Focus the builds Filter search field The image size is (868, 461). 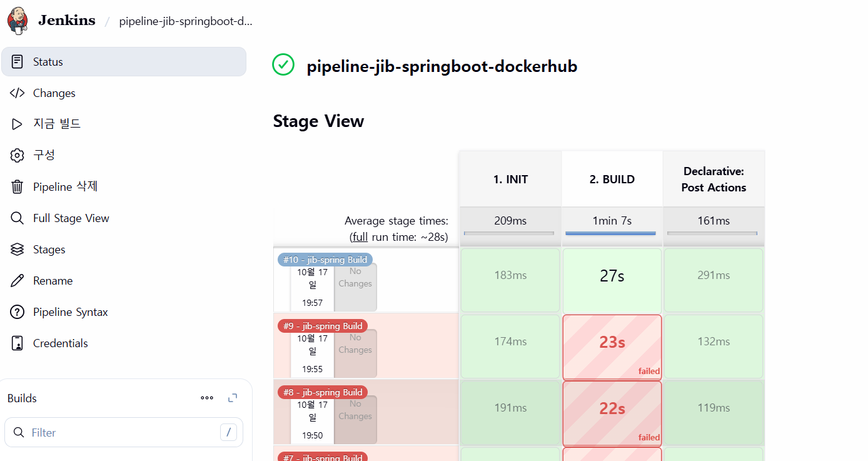click(x=124, y=432)
